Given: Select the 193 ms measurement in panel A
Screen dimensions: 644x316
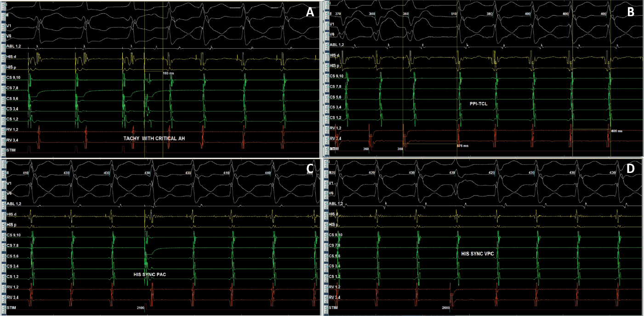Looking at the screenshot, I should coord(169,73).
